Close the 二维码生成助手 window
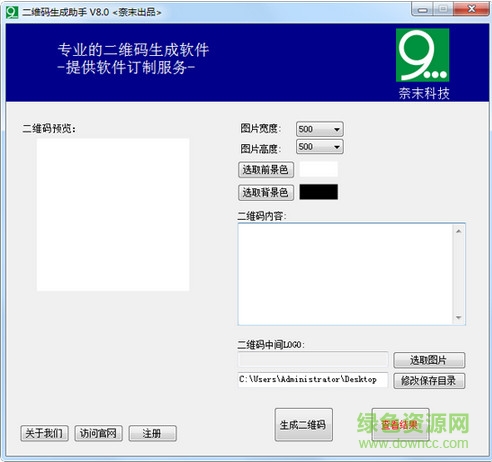Image resolution: width=492 pixels, height=462 pixels. [x=471, y=9]
